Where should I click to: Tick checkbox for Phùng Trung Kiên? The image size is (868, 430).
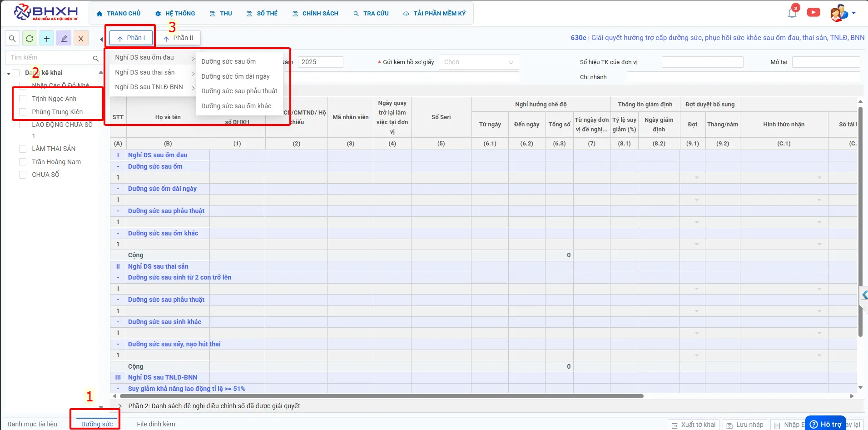pos(23,112)
